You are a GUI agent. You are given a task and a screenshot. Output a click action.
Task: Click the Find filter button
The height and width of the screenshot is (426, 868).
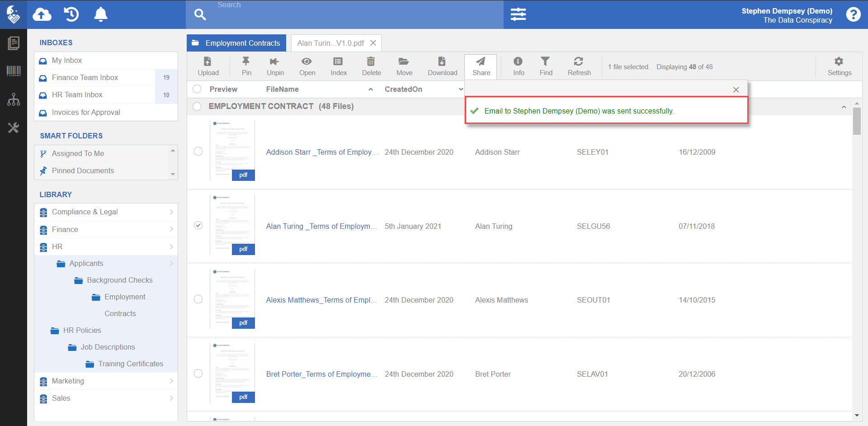click(546, 66)
